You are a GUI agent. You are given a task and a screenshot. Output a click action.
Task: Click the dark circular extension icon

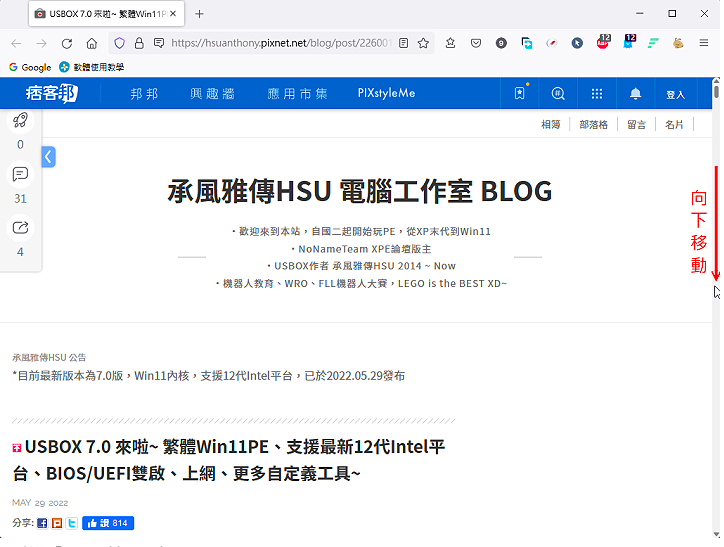pyautogui.click(x=501, y=43)
